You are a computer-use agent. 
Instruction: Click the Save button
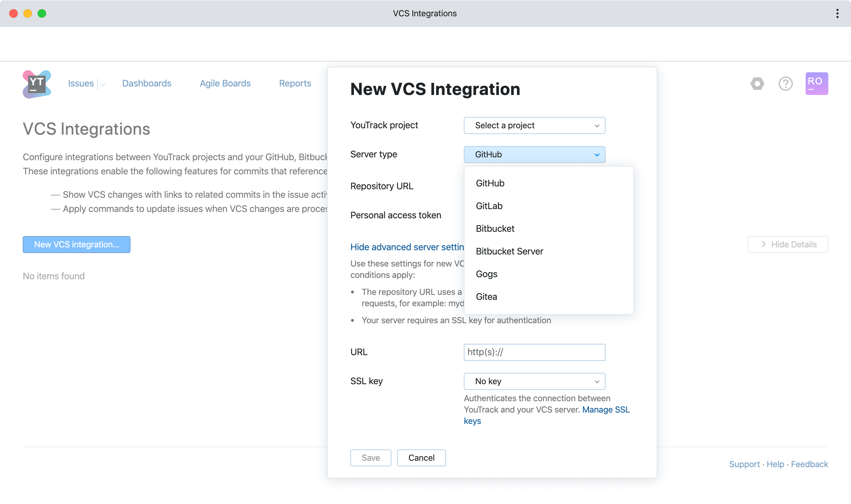[371, 458]
